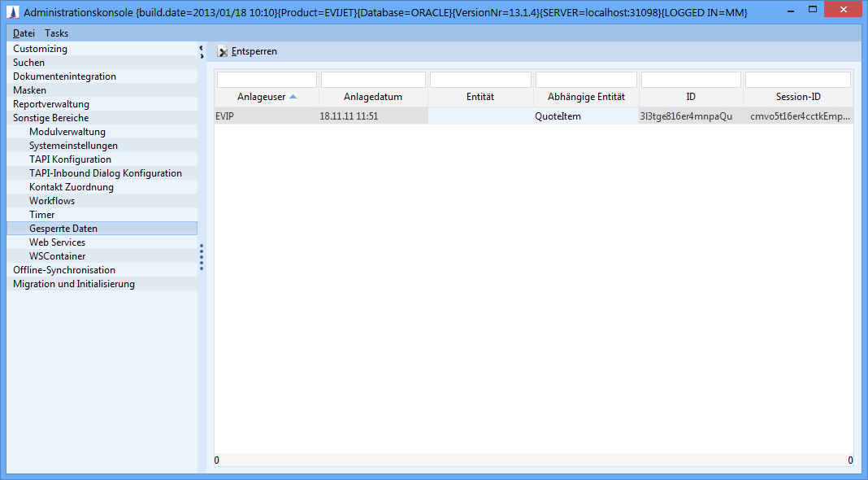Select the EVIP locked data row

(x=321, y=116)
